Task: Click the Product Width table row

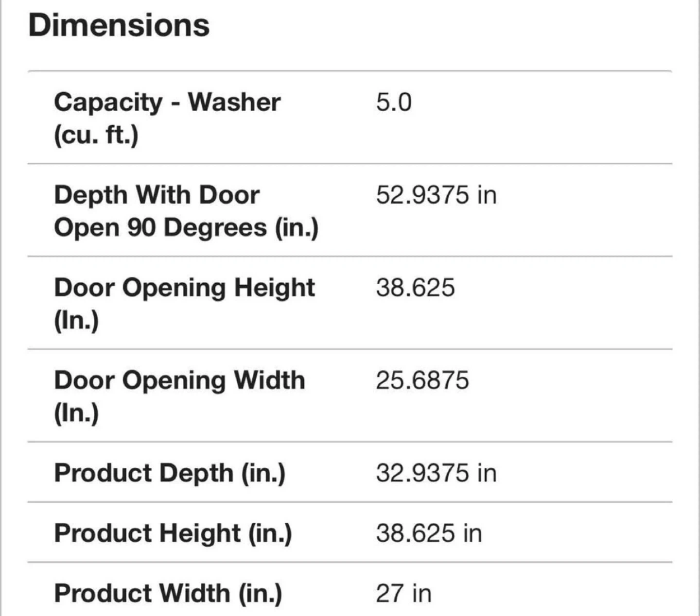Action: click(x=350, y=590)
